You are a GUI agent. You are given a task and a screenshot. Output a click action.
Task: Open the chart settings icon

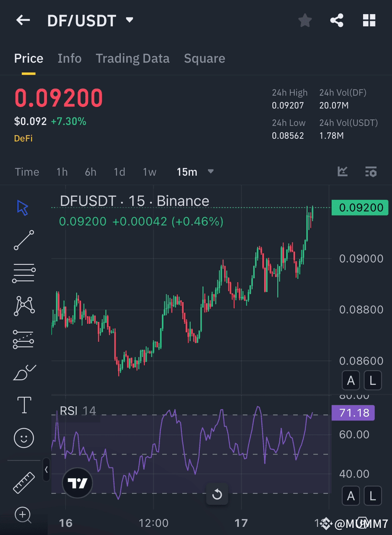coord(371,171)
